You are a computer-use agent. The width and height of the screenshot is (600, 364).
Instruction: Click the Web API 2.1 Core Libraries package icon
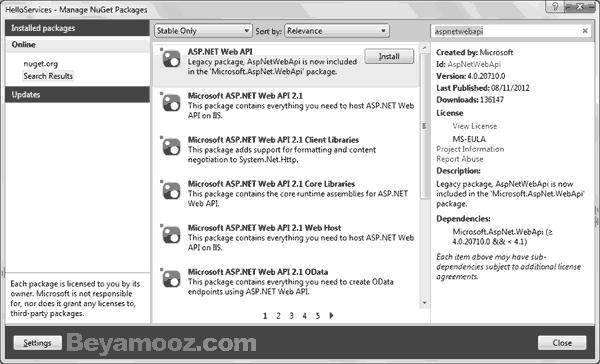point(171,191)
